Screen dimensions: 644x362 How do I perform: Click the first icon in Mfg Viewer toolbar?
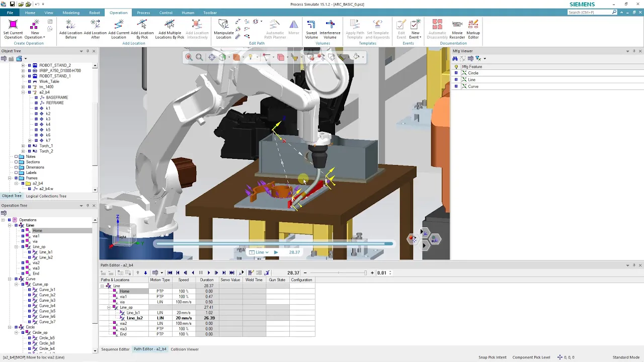[x=455, y=58]
